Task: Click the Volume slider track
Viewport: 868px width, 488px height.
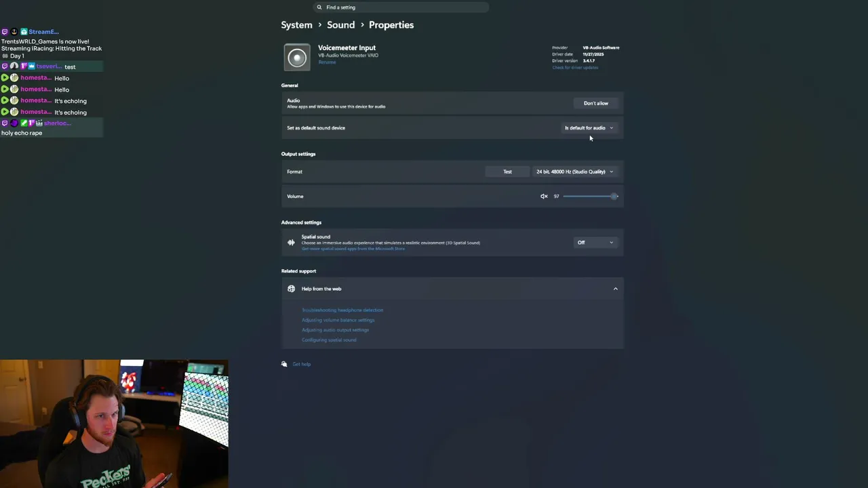Action: pos(590,197)
